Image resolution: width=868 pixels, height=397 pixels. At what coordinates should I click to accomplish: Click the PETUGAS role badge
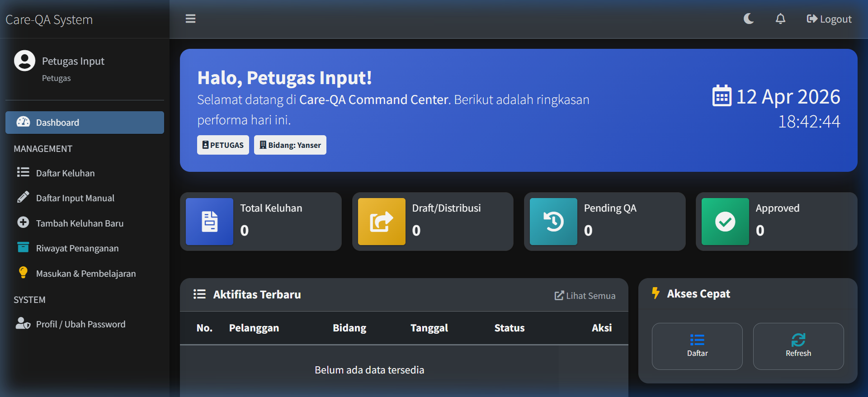(x=223, y=145)
